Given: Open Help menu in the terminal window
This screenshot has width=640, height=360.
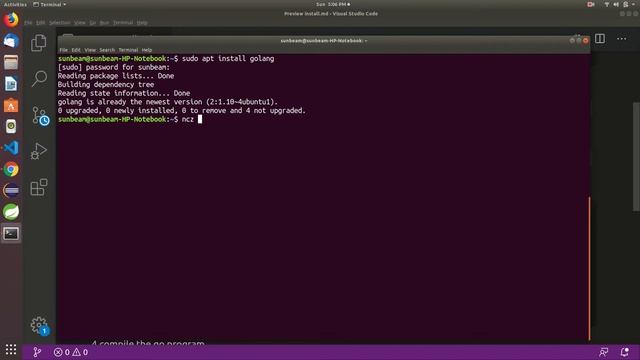Looking at the screenshot, I should coord(147,50).
